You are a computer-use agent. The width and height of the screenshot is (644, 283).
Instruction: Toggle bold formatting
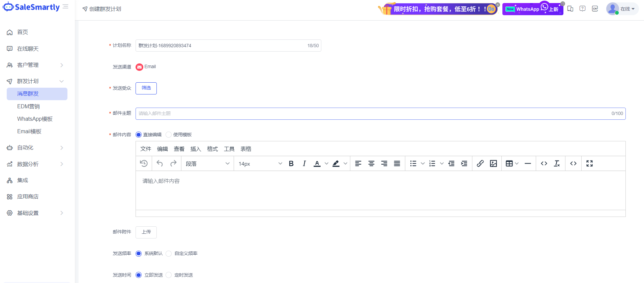click(291, 164)
